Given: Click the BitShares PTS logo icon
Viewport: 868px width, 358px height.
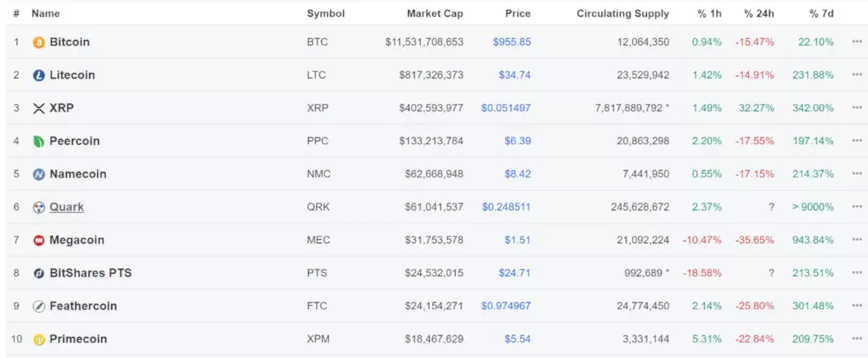Looking at the screenshot, I should [39, 273].
